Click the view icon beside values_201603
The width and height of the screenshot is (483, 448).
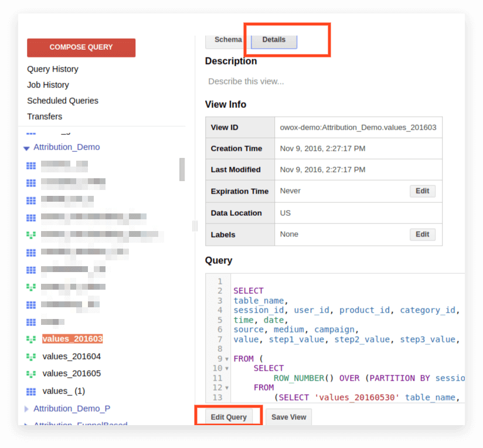[31, 340]
